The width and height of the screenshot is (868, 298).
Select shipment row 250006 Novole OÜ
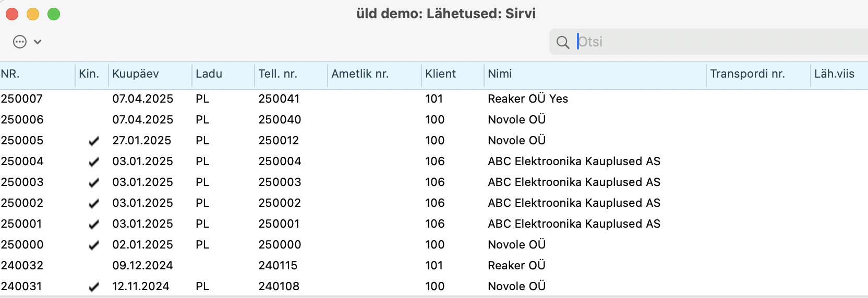pyautogui.click(x=434, y=120)
